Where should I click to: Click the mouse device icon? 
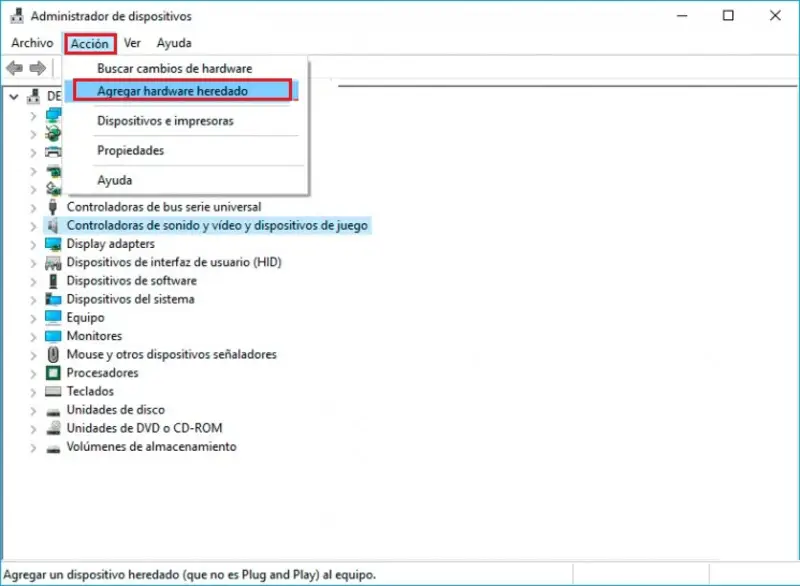pyautogui.click(x=53, y=354)
